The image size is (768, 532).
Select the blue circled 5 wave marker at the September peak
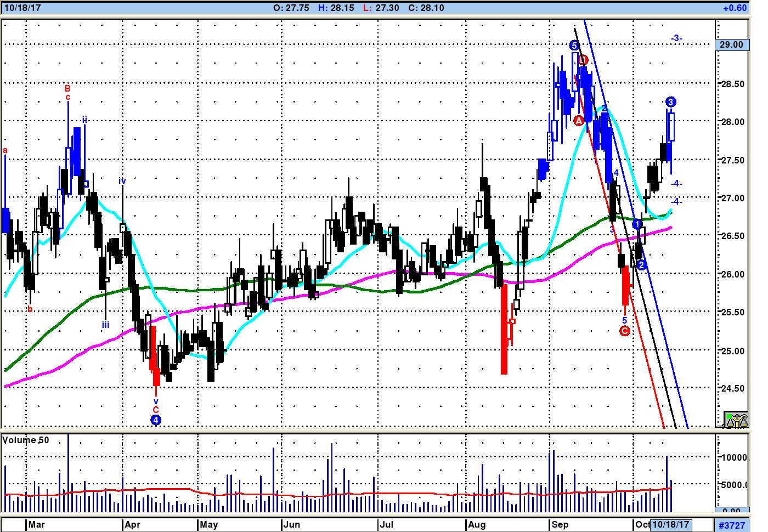[574, 46]
